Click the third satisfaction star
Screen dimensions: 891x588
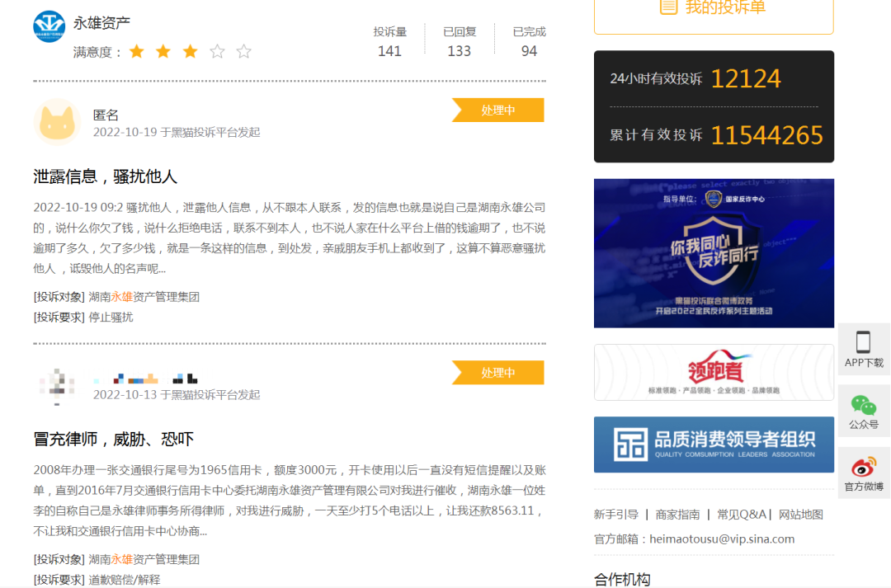click(191, 52)
